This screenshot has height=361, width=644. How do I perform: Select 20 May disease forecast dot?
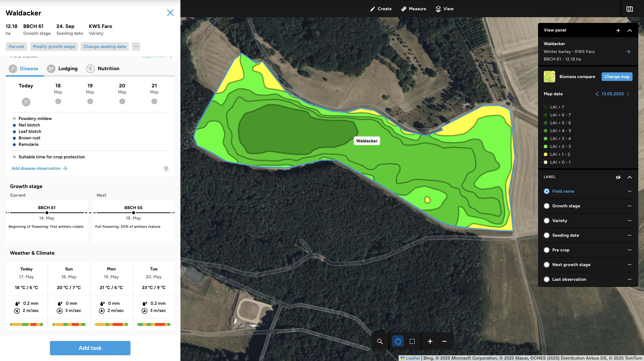(x=122, y=101)
